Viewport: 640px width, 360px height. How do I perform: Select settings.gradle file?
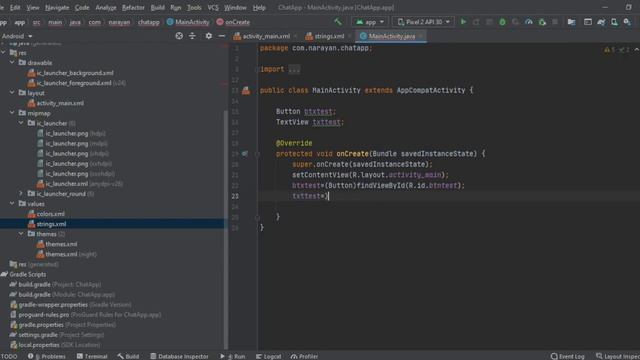click(x=57, y=335)
